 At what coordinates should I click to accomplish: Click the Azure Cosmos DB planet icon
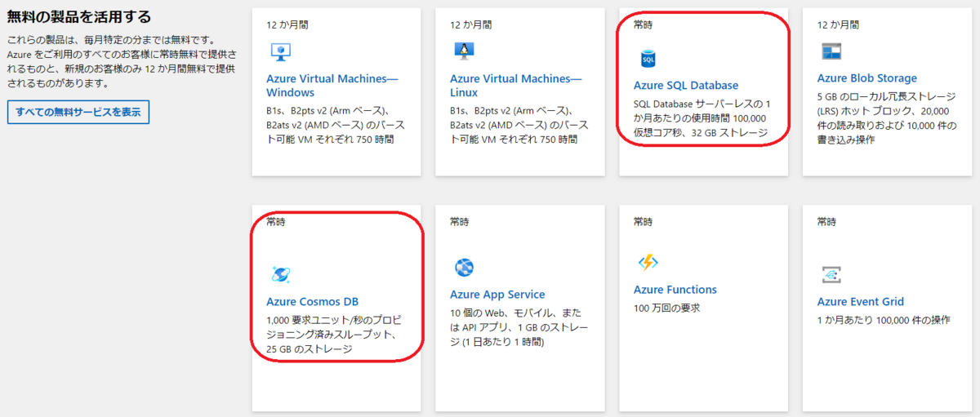[281, 274]
